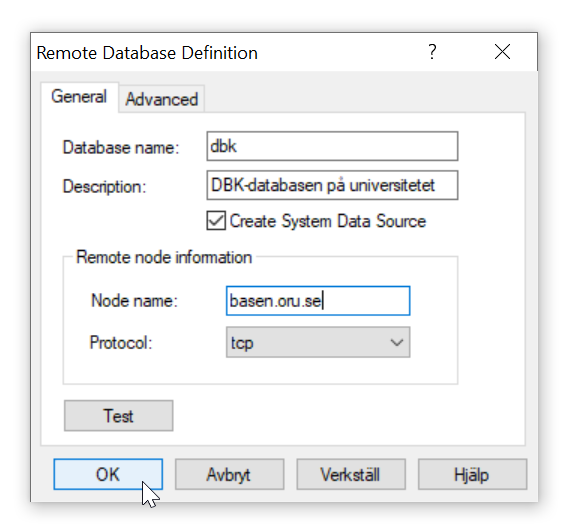Uncheck Create System Data Source checkbox

click(216, 221)
